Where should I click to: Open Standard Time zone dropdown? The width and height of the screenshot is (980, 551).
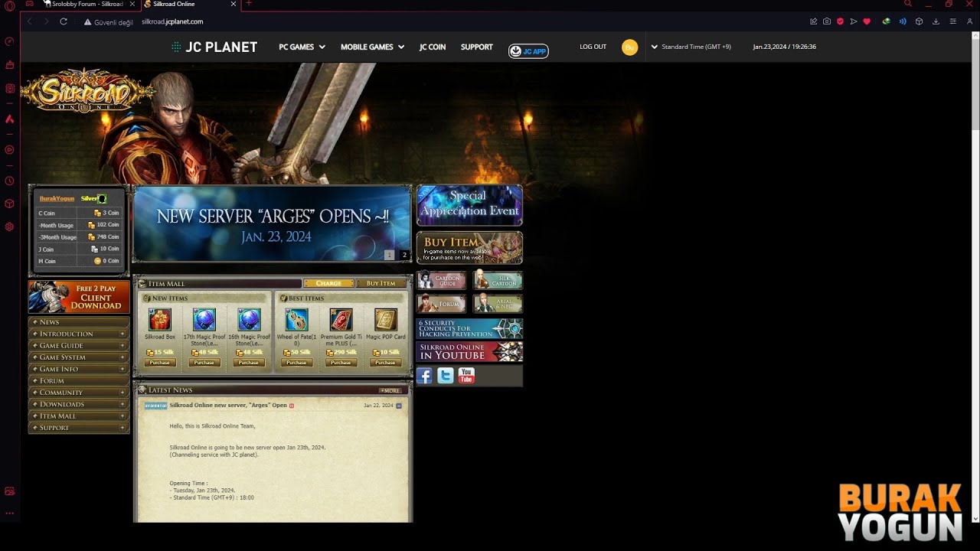click(x=691, y=47)
